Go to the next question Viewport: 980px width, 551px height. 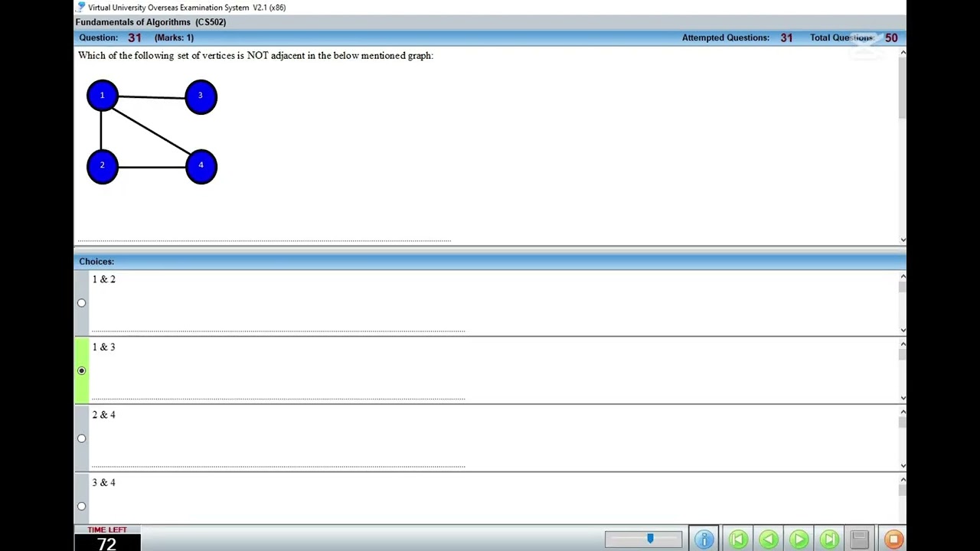pyautogui.click(x=799, y=540)
